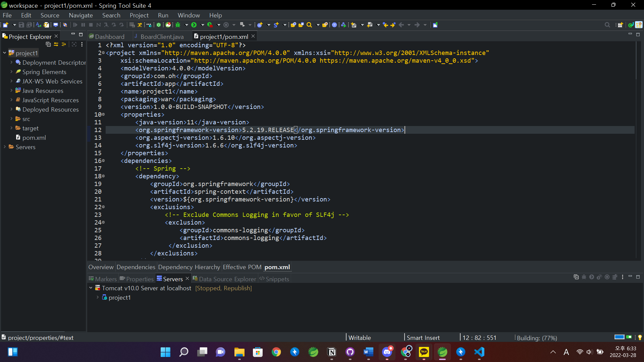Open the Run button dropdown arrow
This screenshot has width=644, height=362.
(202, 25)
